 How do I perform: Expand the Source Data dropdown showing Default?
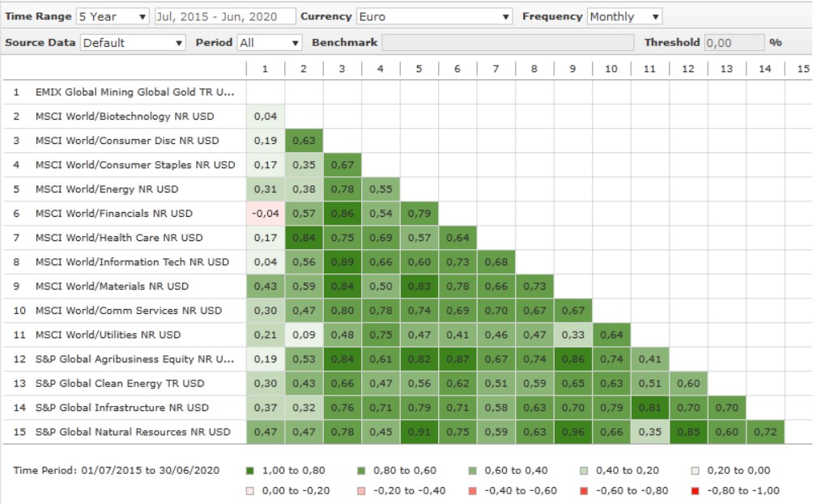tap(134, 43)
